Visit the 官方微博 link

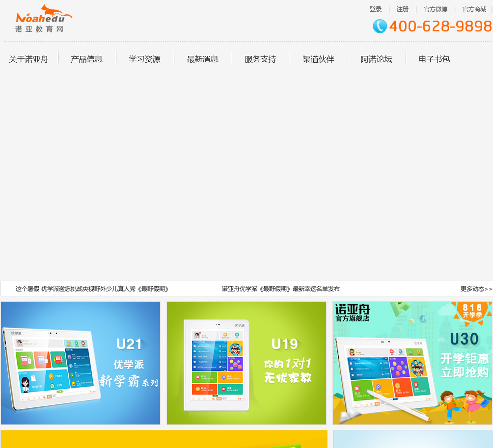tap(436, 9)
